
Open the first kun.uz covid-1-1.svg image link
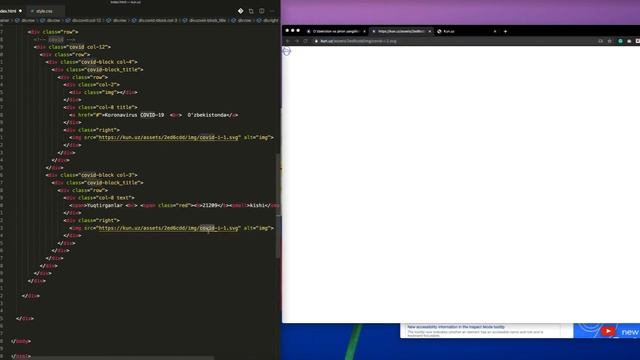click(169, 138)
